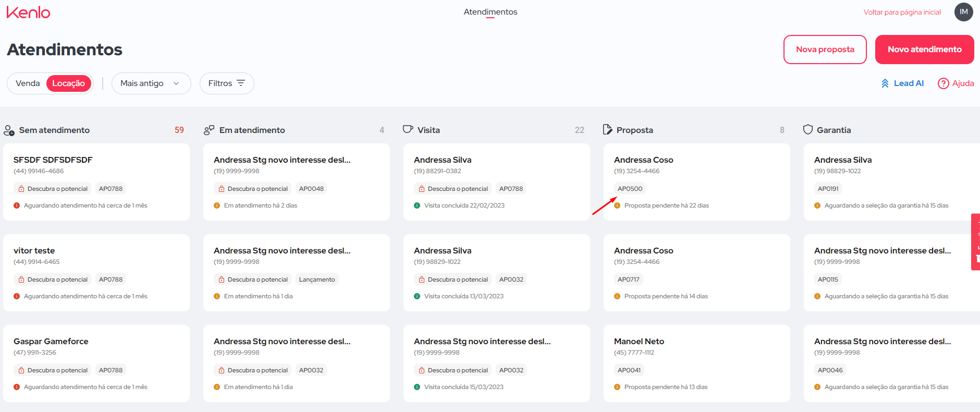Click the Proposta column document icon
The height and width of the screenshot is (412, 980).
[x=607, y=129]
